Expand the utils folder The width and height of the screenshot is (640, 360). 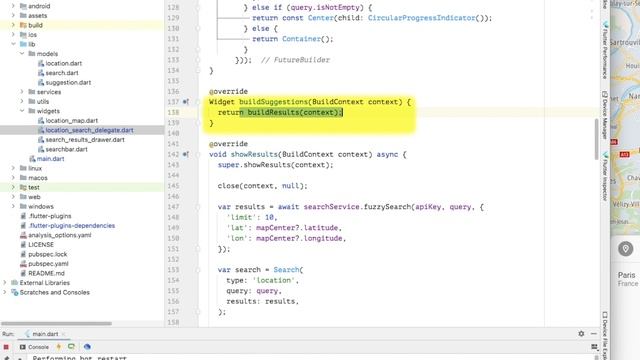click(22, 101)
